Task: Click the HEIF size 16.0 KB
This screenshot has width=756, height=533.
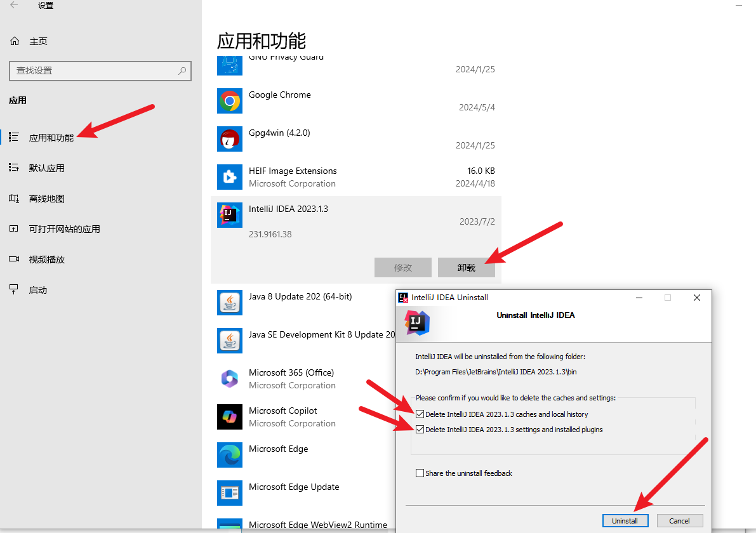Action: coord(481,171)
